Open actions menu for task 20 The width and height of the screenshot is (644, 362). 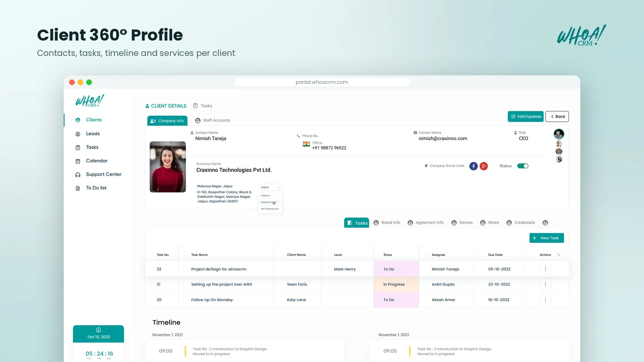[545, 300]
